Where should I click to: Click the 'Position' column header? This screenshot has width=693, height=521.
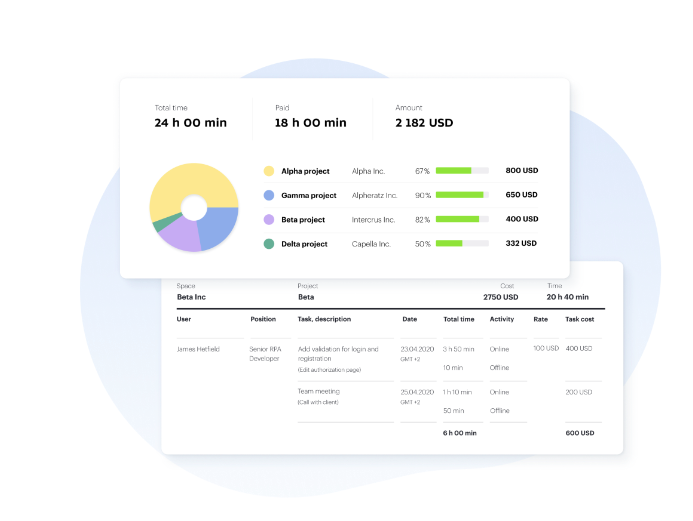tap(263, 319)
